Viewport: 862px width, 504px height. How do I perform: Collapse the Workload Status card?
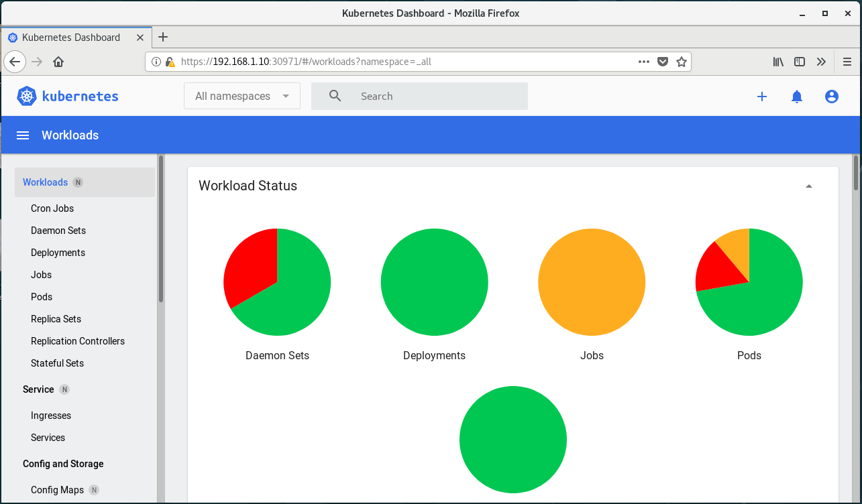809,186
